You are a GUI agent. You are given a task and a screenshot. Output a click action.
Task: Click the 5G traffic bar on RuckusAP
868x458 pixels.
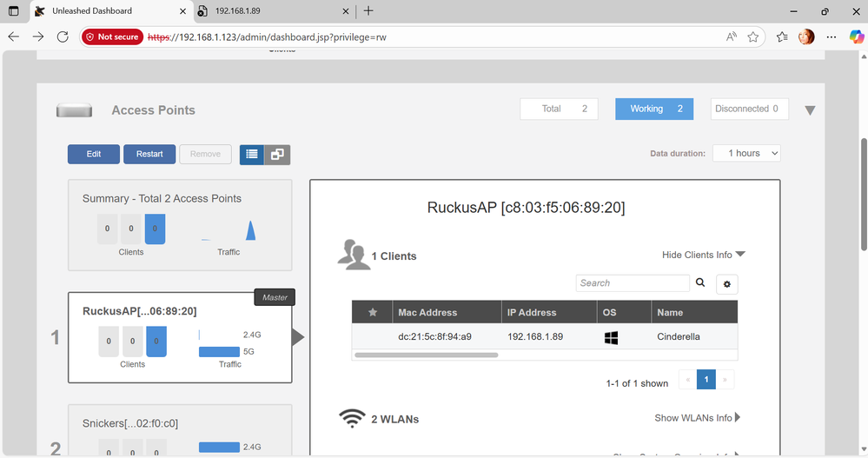(x=219, y=352)
